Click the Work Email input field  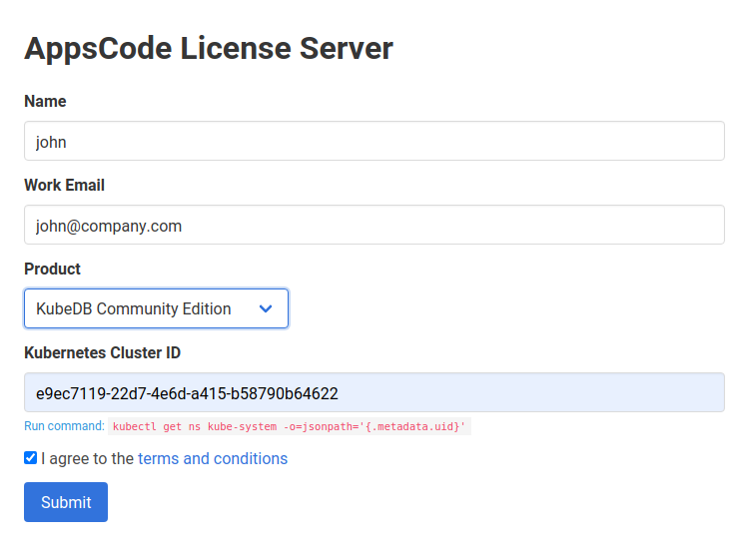374,226
